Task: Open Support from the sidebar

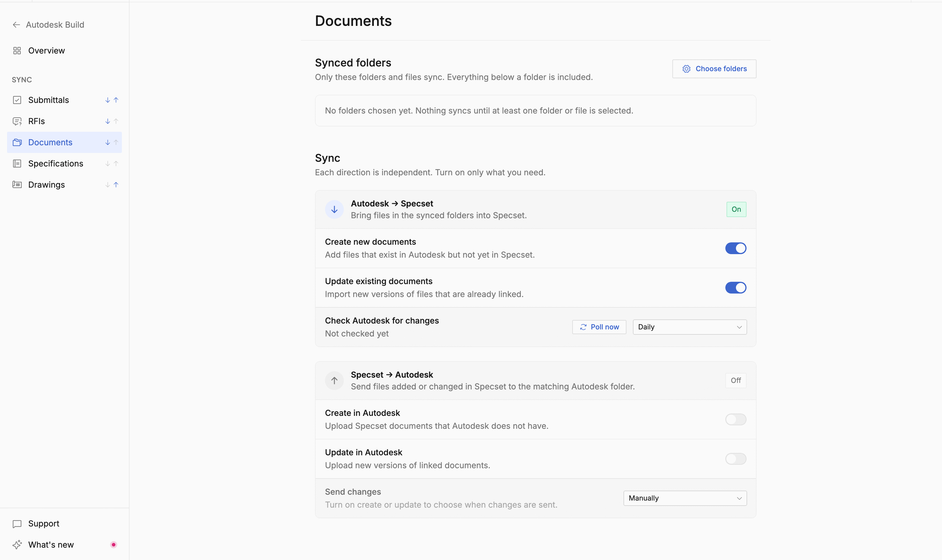Action: tap(64, 524)
